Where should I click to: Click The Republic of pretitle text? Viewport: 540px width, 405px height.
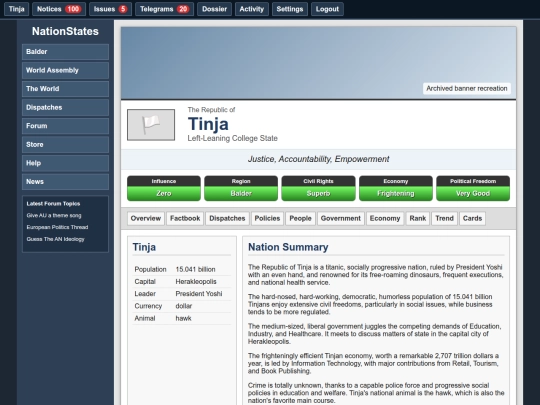point(211,110)
